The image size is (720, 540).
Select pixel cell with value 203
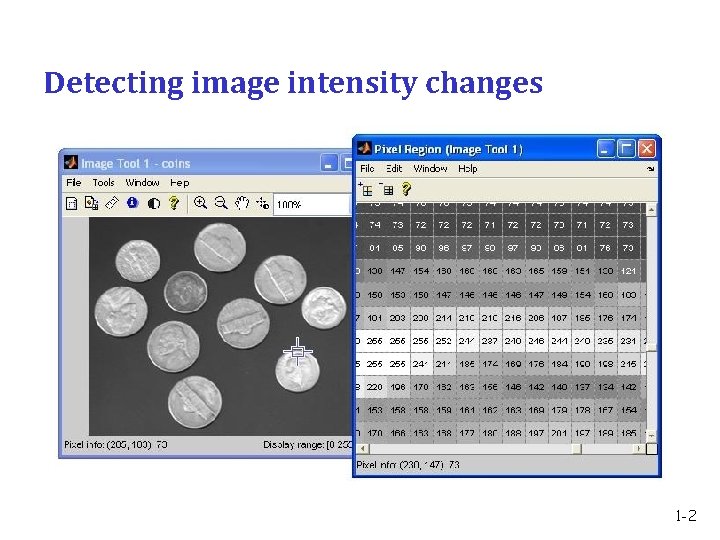coord(398,318)
